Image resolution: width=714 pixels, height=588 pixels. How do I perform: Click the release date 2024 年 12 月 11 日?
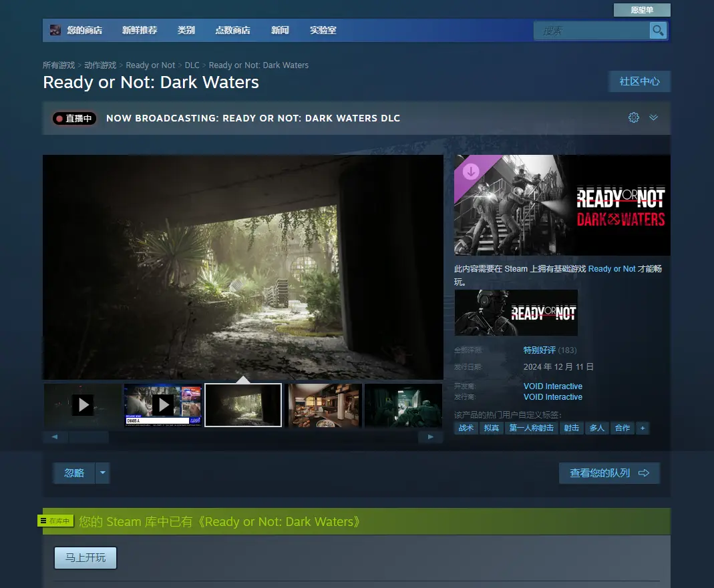(558, 367)
